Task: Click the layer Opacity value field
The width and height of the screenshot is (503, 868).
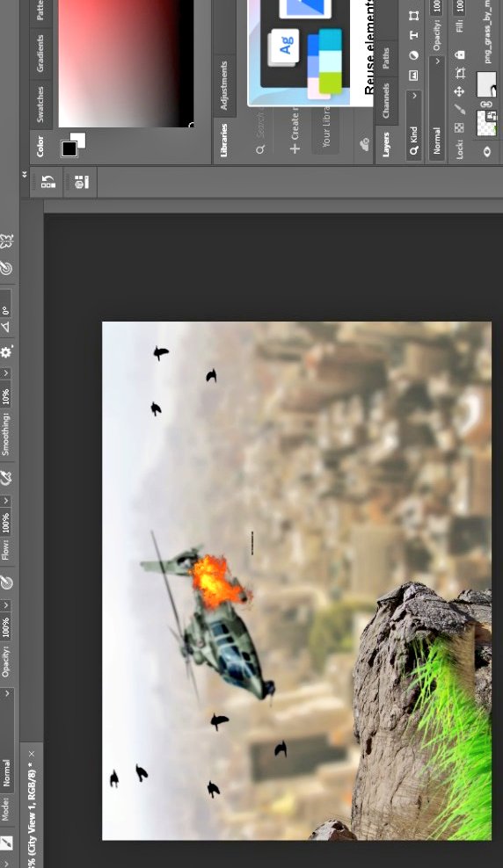Action: [436, 7]
